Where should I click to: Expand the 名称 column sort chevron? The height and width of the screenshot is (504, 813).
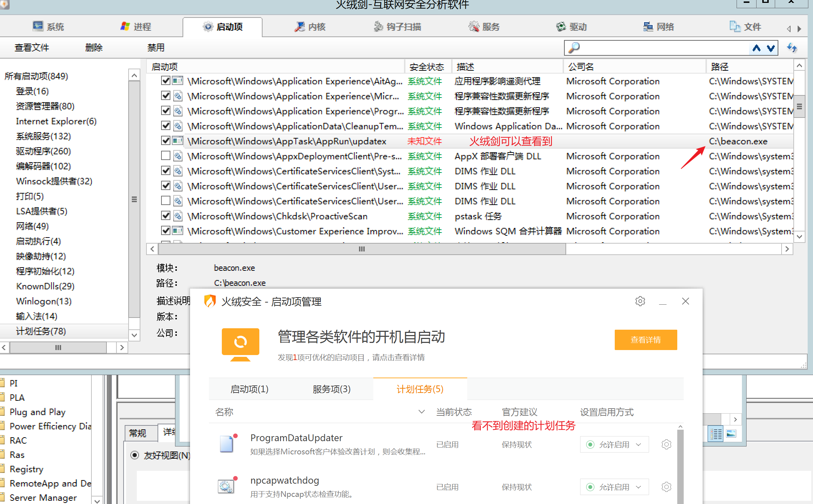coord(422,412)
